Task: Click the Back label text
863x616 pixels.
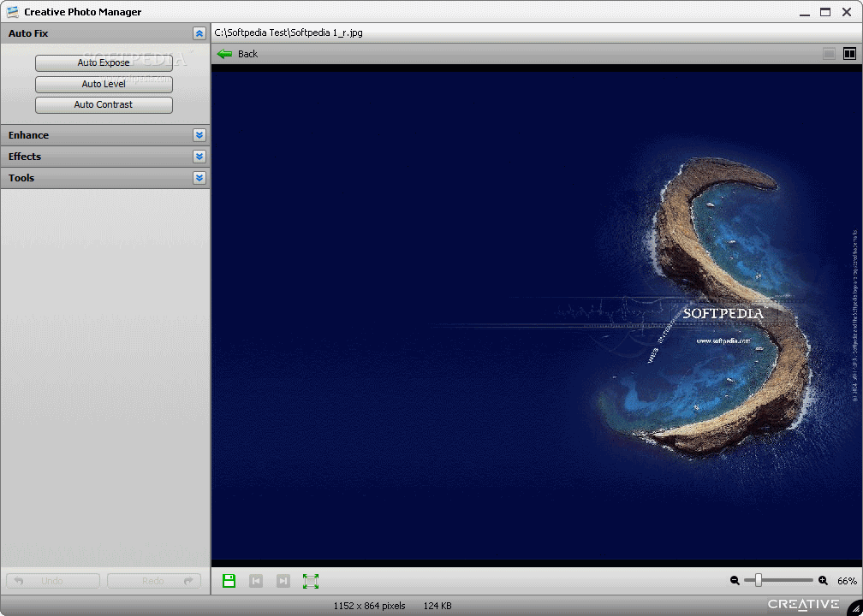Action: (x=247, y=54)
